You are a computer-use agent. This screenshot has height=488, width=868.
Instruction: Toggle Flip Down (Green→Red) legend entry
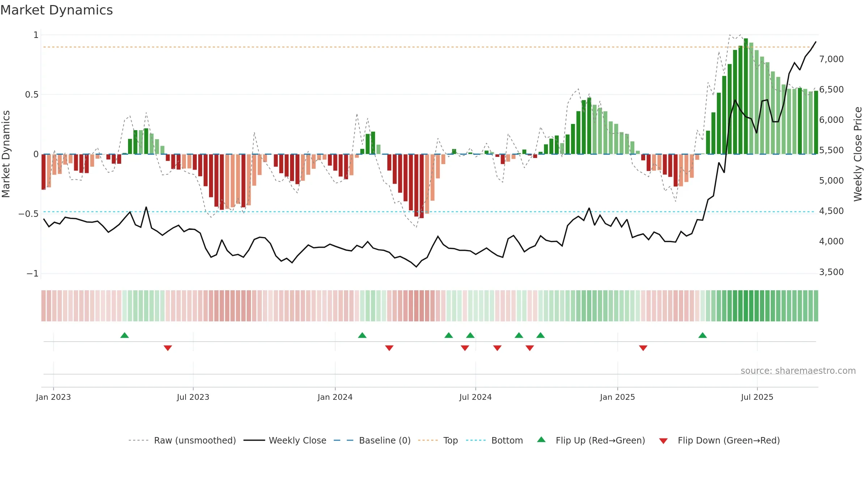[719, 440]
